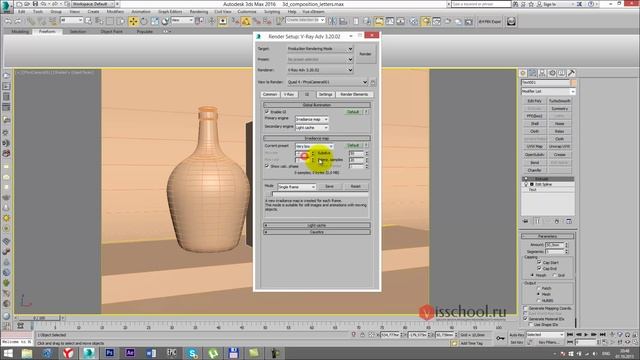640x360 pixels.
Task: Select the Move tool in main toolbar
Action: [133, 21]
